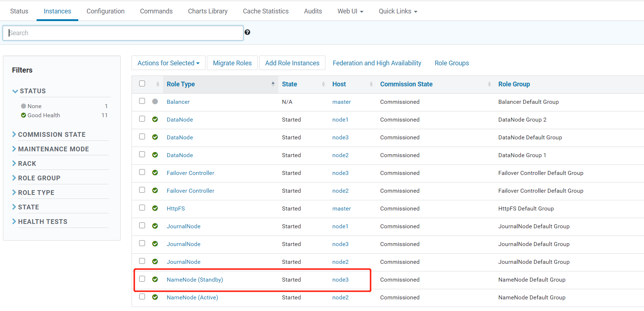Click health icon for Failover Controller node2

click(155, 191)
